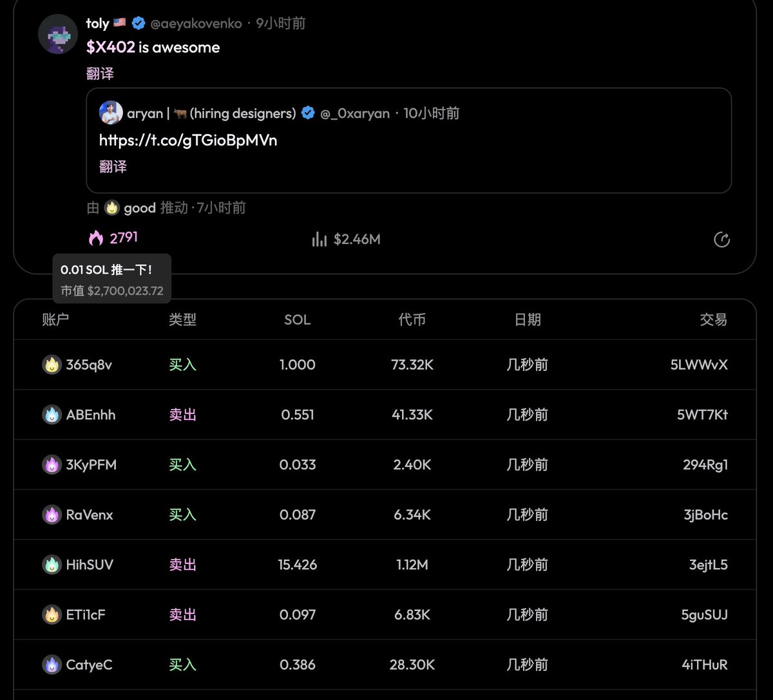The height and width of the screenshot is (700, 773).
Task: Open the https://t.co/gTGioBpMVn link
Action: click(188, 140)
